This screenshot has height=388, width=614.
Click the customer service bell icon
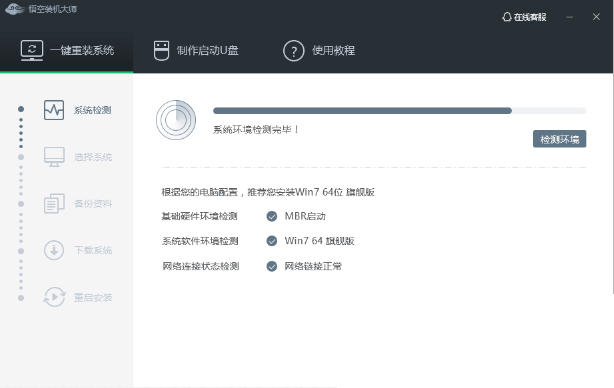[507, 17]
